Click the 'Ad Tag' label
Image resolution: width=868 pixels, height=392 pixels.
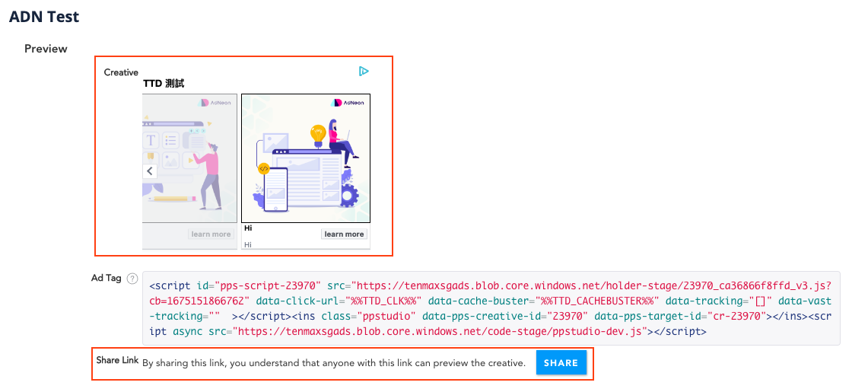tap(107, 278)
